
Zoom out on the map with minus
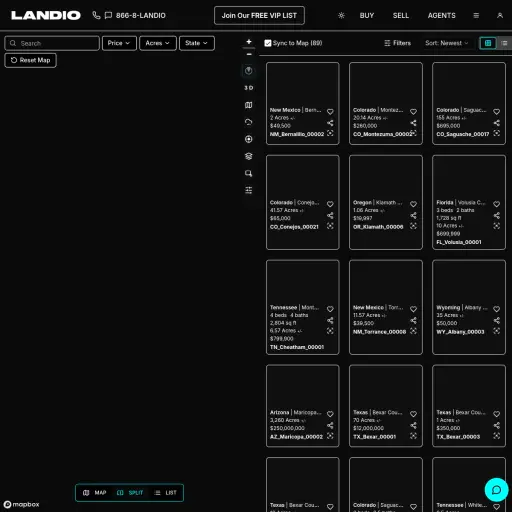(x=249, y=54)
